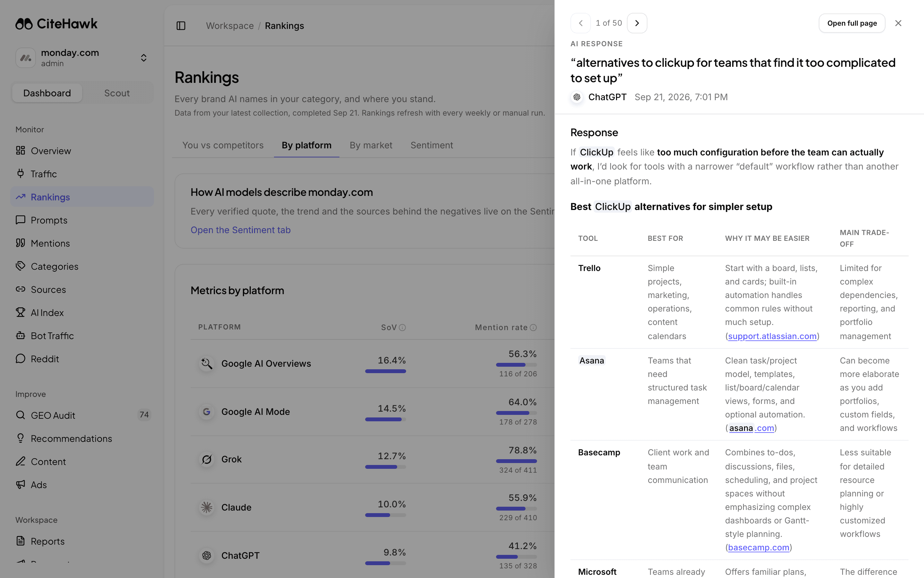Screen dimensions: 924x578
Task: Toggle the sidebar panel icon
Action: (x=181, y=26)
